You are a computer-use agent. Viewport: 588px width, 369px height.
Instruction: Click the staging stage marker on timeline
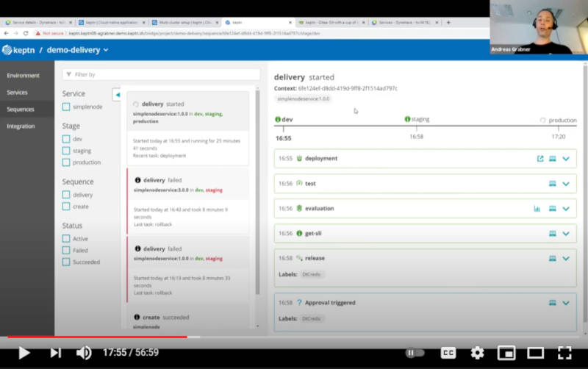pos(417,119)
